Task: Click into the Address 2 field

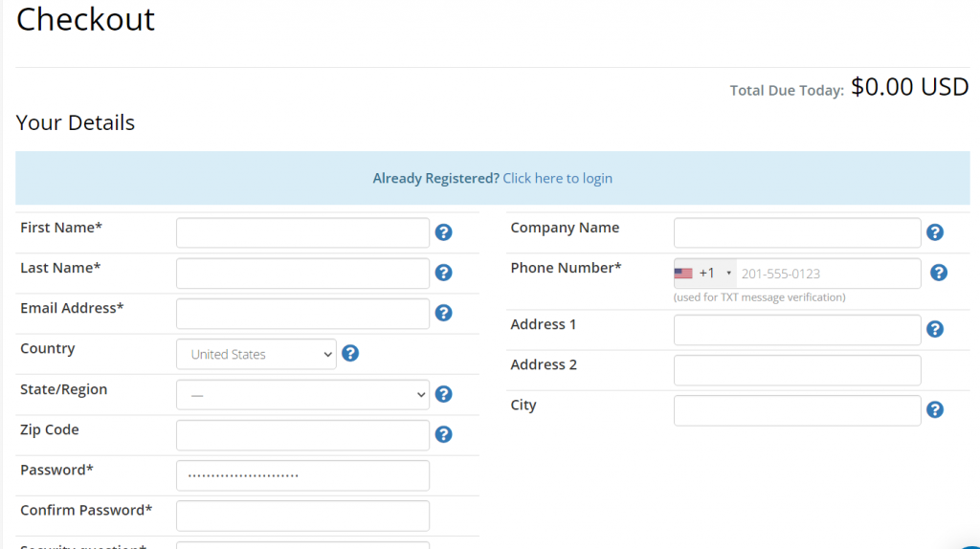Action: 797,370
